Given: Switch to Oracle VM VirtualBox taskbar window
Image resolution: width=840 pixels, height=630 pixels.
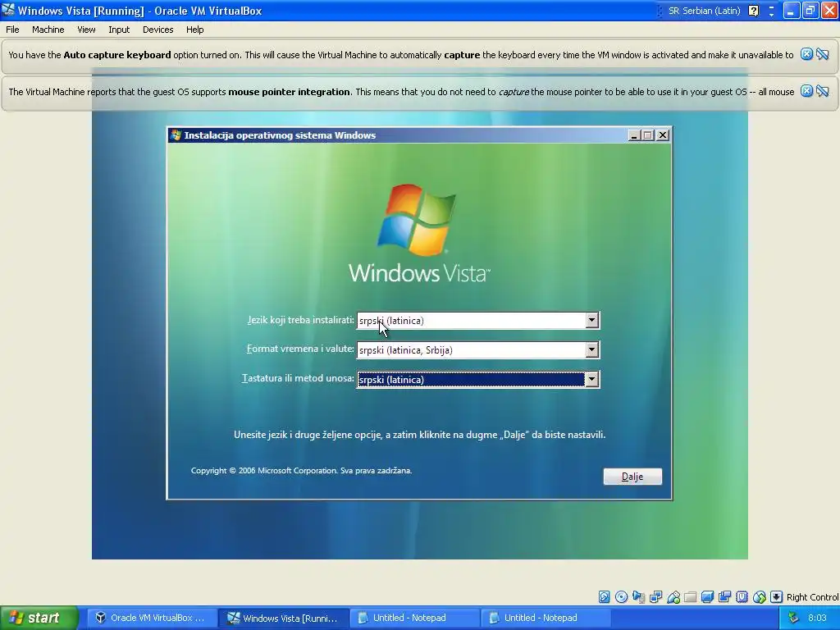Looking at the screenshot, I should [151, 618].
